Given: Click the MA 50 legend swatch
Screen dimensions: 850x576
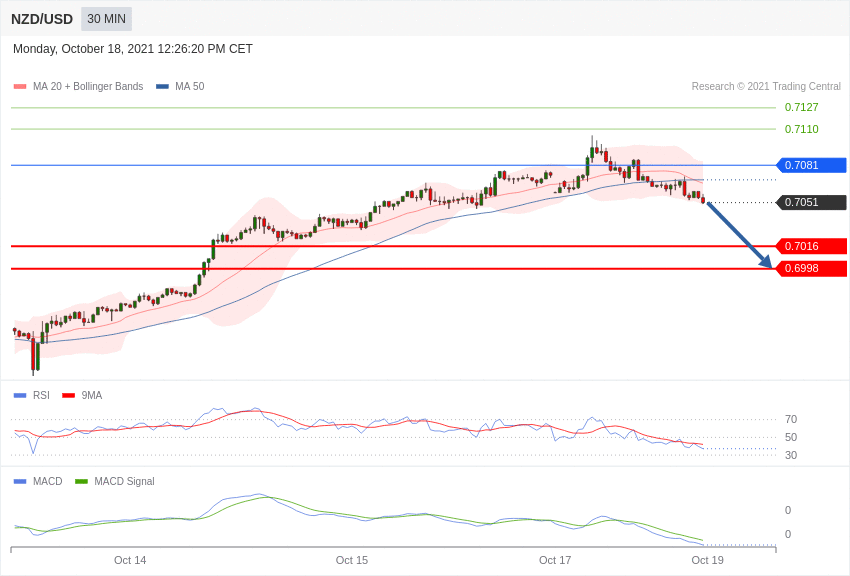Looking at the screenshot, I should tap(162, 87).
